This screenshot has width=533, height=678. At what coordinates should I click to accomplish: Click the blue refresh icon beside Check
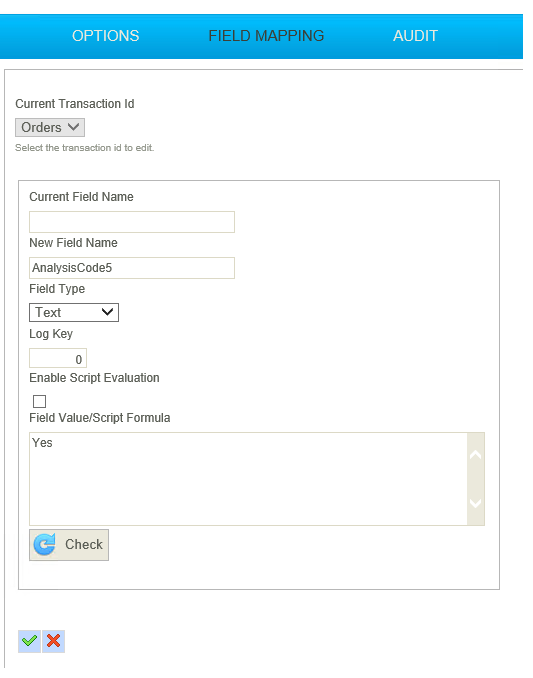45,544
